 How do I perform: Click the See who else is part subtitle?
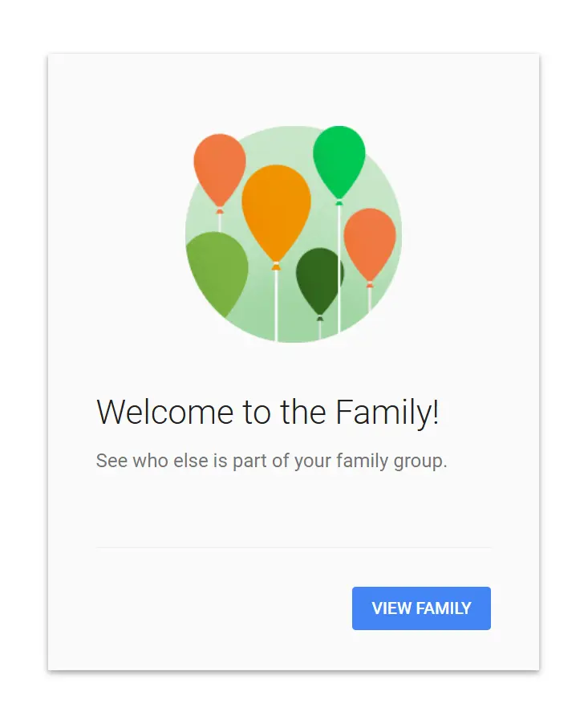(271, 461)
